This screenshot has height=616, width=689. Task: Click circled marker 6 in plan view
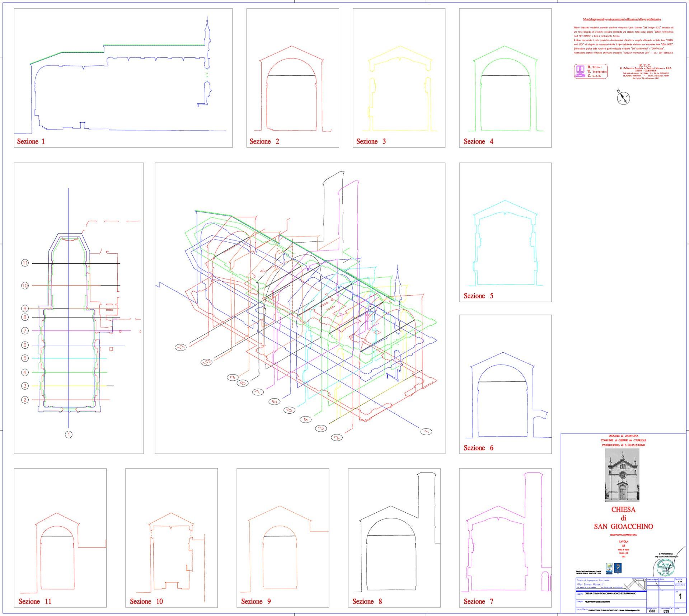click(x=25, y=345)
